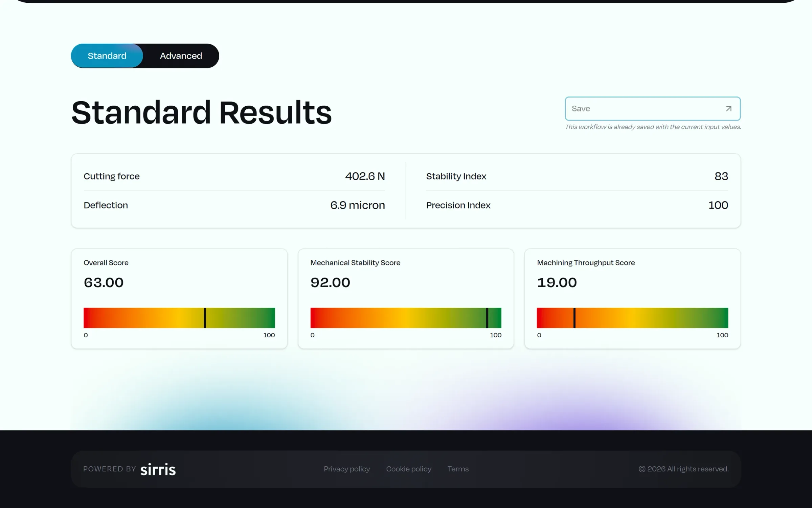Click the Overall Score gradient bar

tap(179, 318)
